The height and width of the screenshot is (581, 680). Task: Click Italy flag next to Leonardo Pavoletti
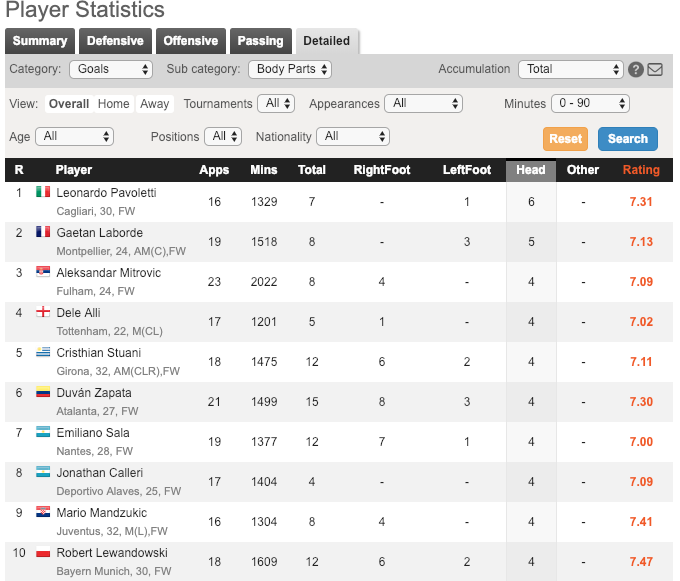tap(43, 192)
